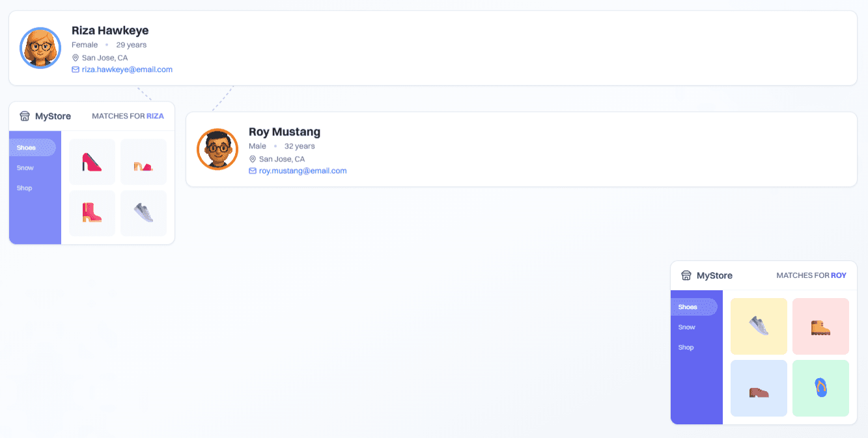Open the riza.hawkeye@email.com link
Screen dimensions: 868x438
click(x=127, y=70)
